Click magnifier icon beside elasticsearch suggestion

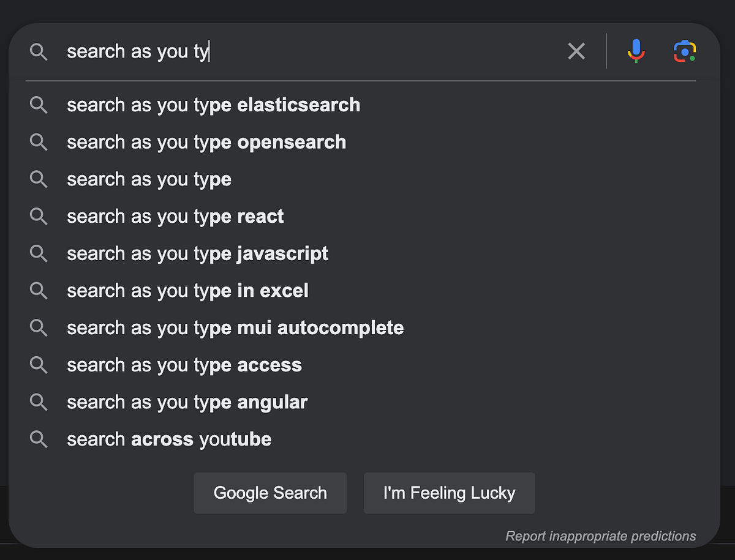coord(39,105)
